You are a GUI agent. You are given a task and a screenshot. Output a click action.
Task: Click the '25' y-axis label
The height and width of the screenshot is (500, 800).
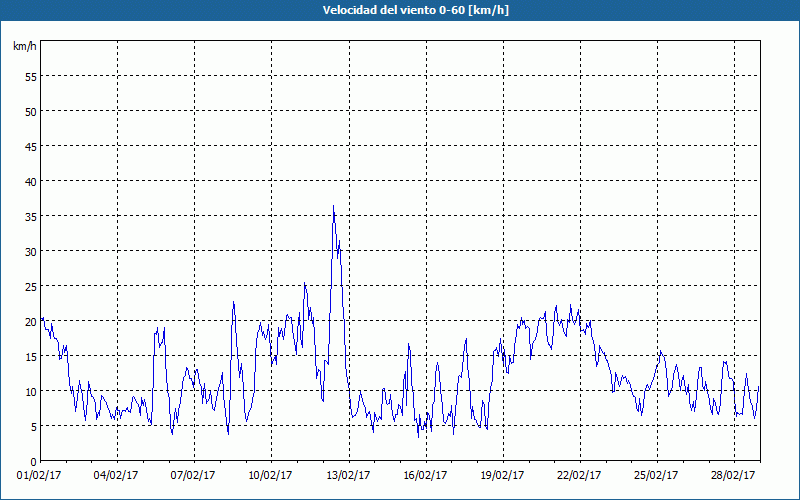pyautogui.click(x=31, y=287)
